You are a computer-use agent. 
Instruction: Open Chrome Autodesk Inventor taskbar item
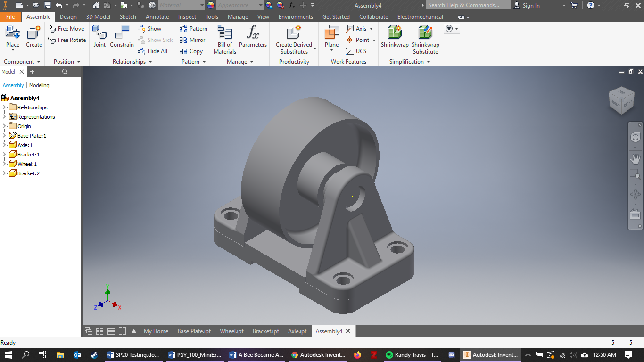click(318, 355)
